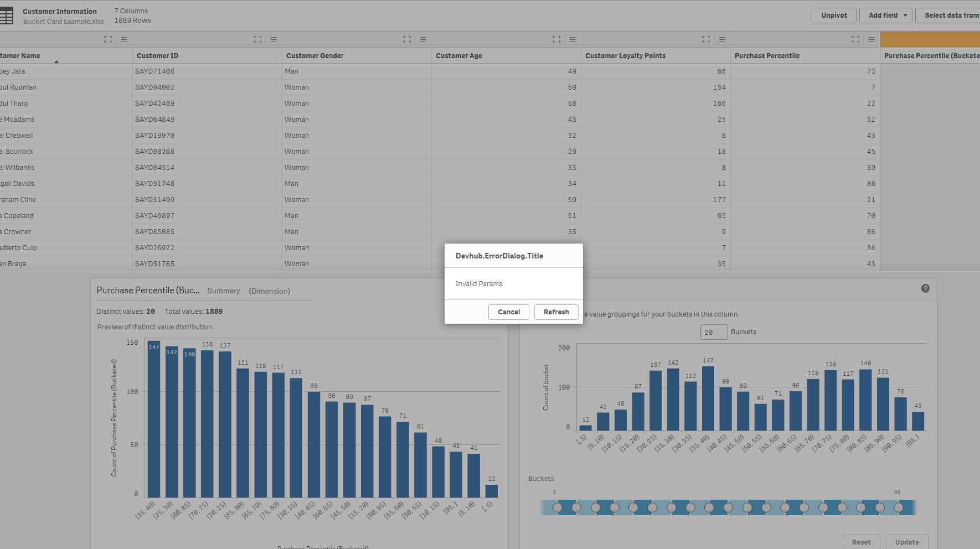
Task: Click the cell SAYD42469
Action: [208, 103]
